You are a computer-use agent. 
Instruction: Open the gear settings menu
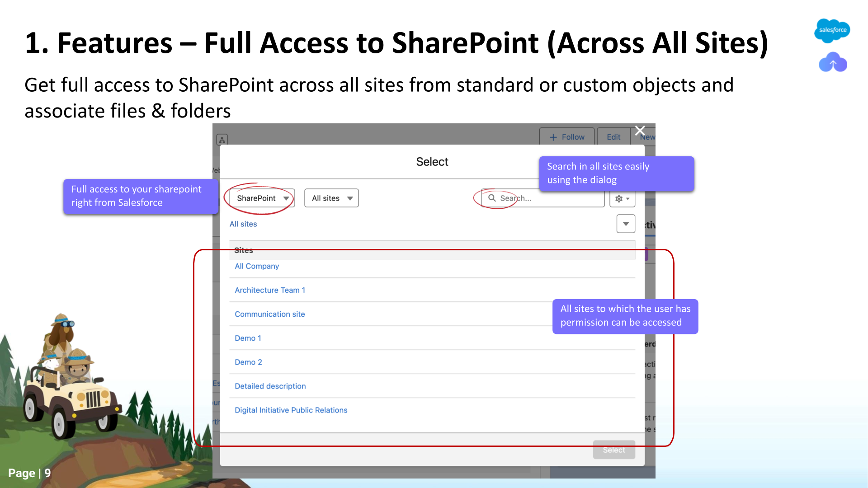point(622,198)
